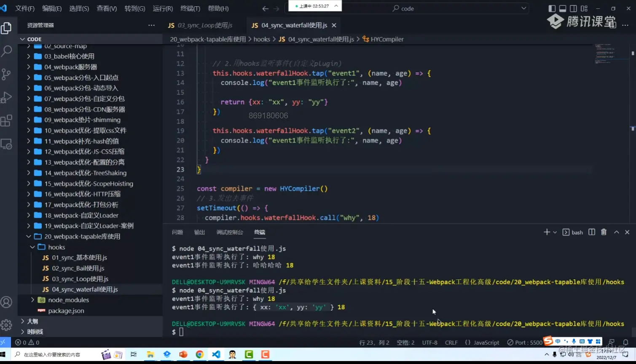The image size is (636, 364).
Task: Open the Remote Explorer view
Action: 6,144
